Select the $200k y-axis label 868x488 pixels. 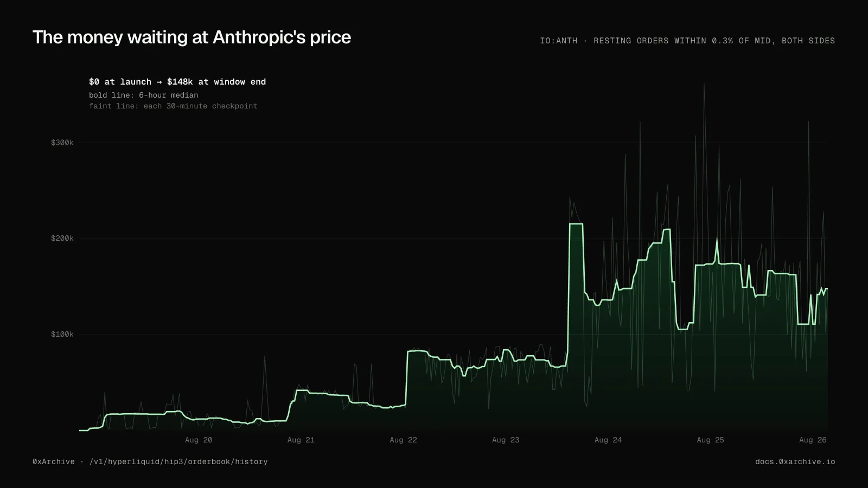tap(62, 239)
